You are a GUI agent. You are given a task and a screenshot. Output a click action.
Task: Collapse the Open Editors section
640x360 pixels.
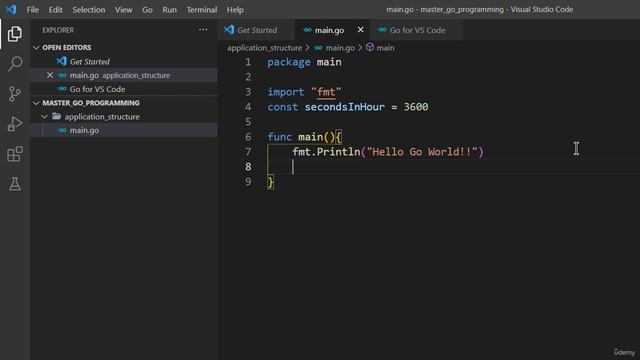tap(36, 47)
